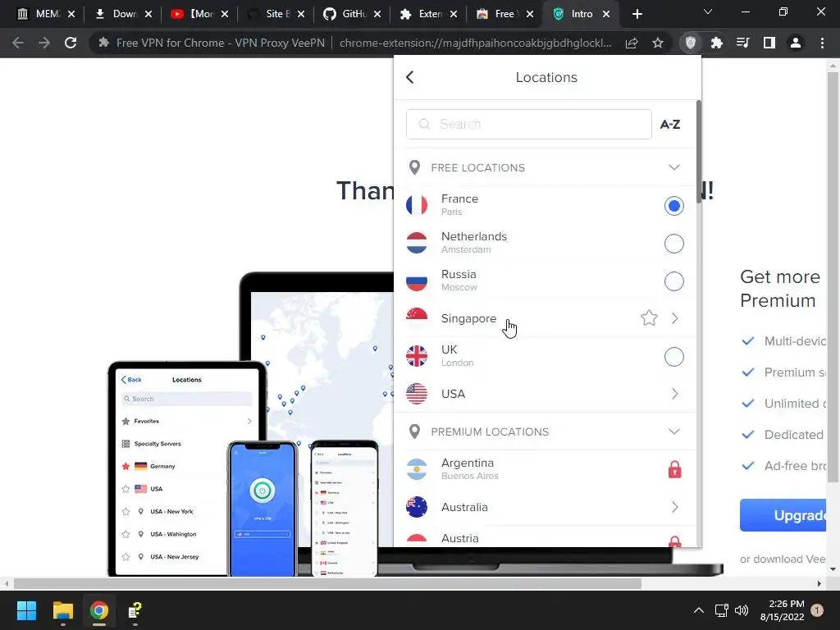
Task: Open Chrome profile avatar icon
Action: (x=796, y=43)
